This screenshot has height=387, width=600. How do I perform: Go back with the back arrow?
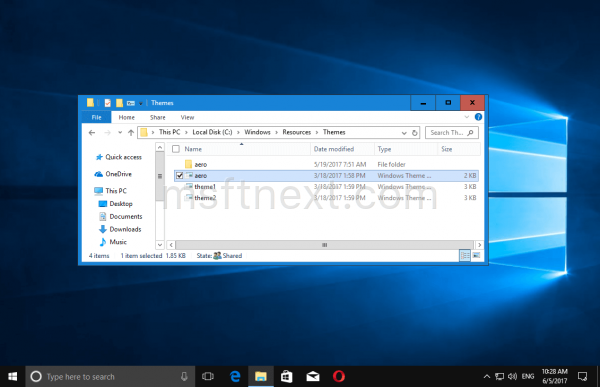[92, 132]
